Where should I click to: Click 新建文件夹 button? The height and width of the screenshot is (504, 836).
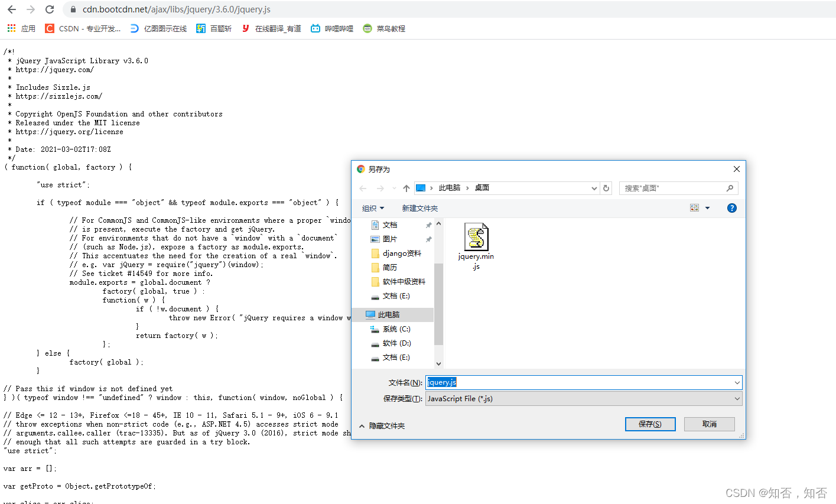420,208
